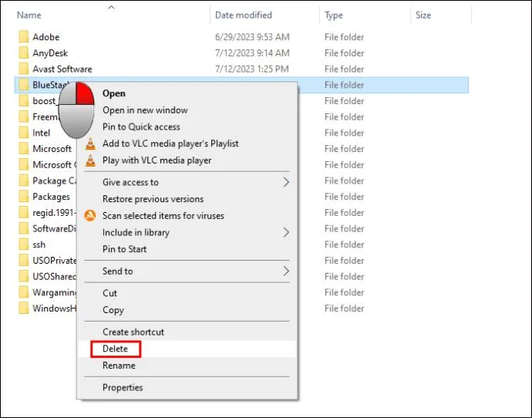Image resolution: width=532 pixels, height=418 pixels.
Task: Sort by the Name column header
Action: click(x=29, y=15)
